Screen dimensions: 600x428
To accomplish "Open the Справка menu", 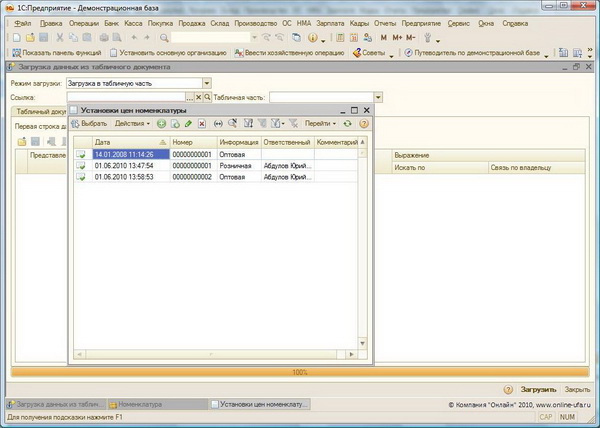I will click(x=515, y=23).
